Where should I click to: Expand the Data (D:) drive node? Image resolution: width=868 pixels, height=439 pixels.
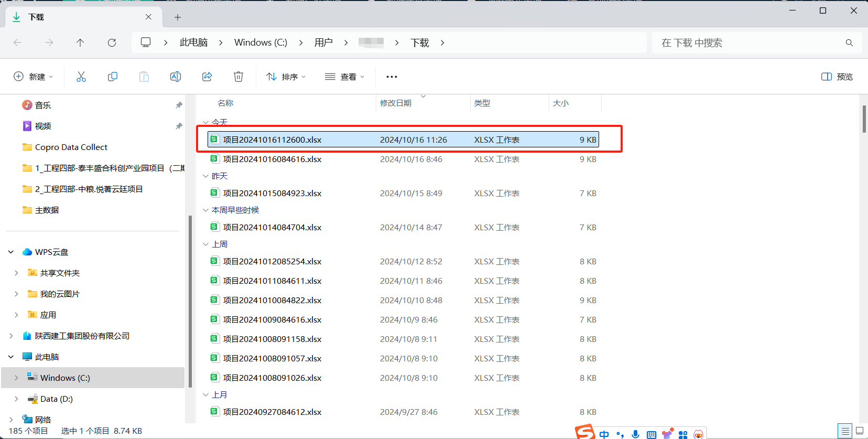coord(16,399)
